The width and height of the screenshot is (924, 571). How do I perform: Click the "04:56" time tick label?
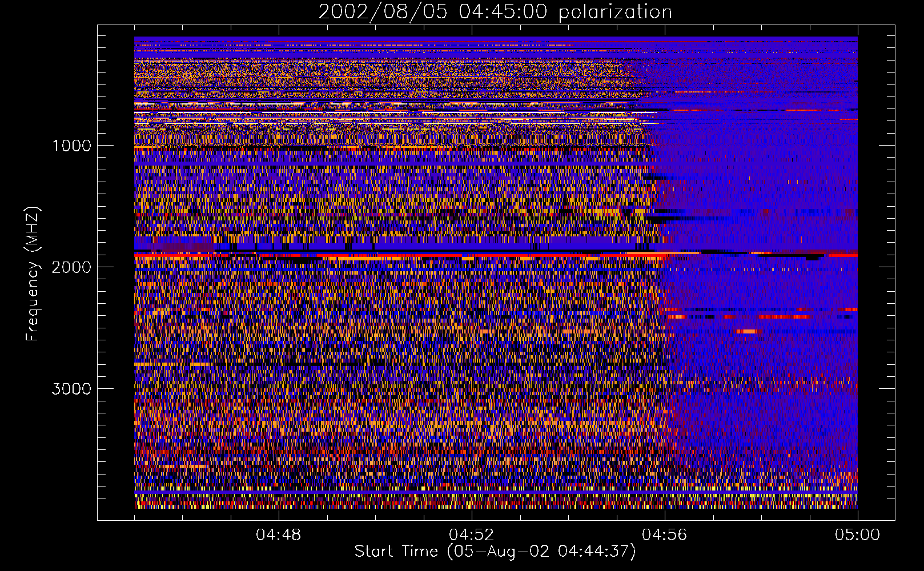pos(665,535)
